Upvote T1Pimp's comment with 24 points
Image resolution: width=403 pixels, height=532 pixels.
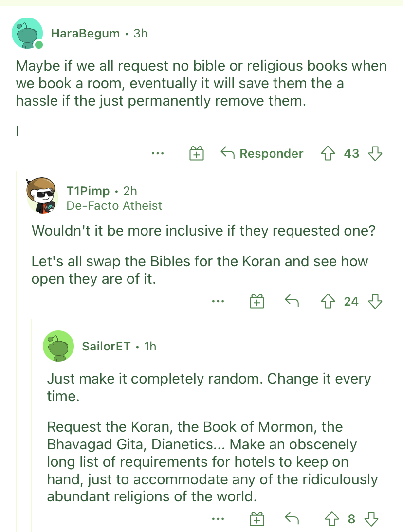(x=328, y=301)
